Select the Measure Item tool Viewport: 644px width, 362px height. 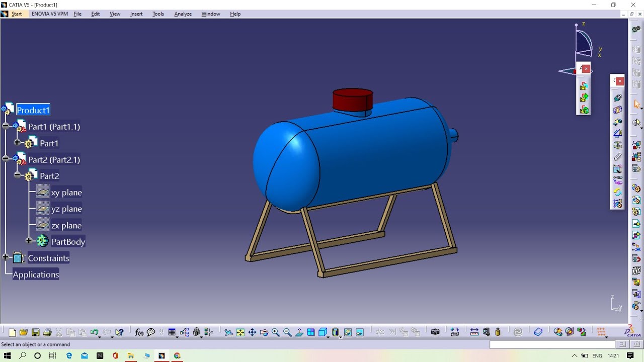[x=487, y=332]
